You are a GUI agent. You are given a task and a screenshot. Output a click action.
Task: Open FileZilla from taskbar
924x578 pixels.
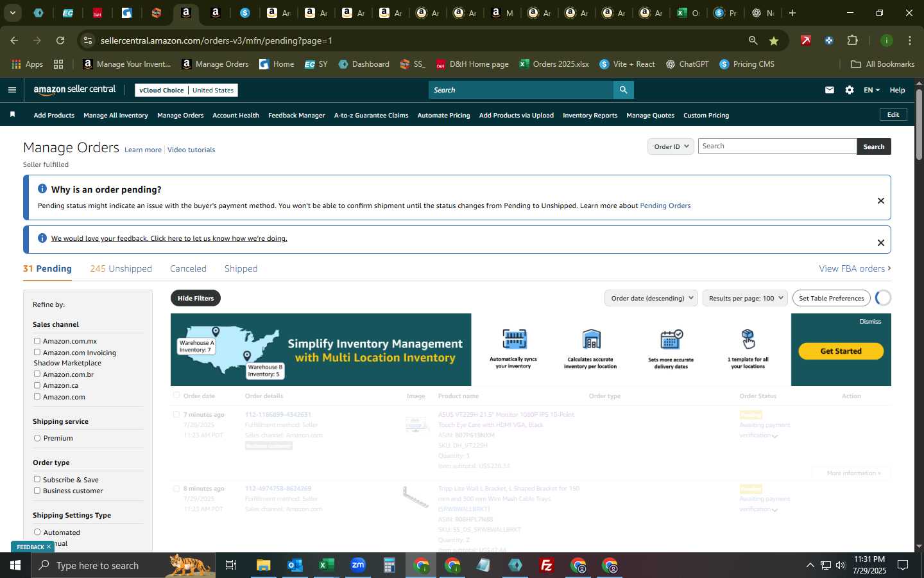[547, 565]
